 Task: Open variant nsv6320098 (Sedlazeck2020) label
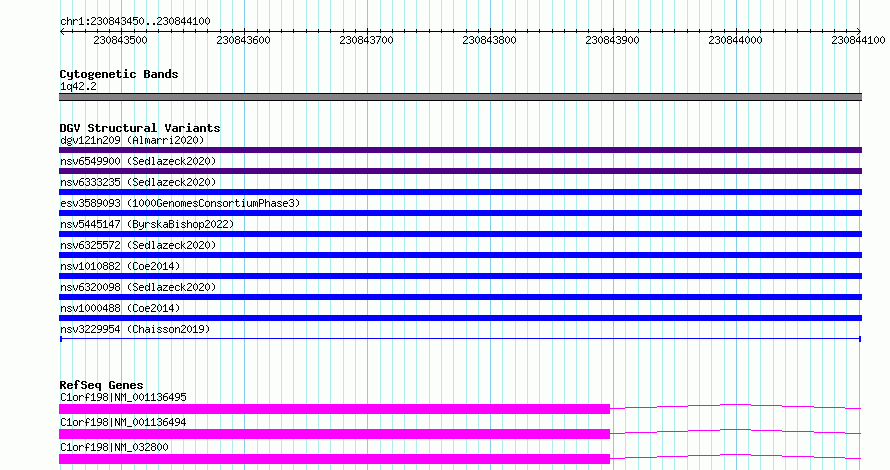click(x=138, y=287)
